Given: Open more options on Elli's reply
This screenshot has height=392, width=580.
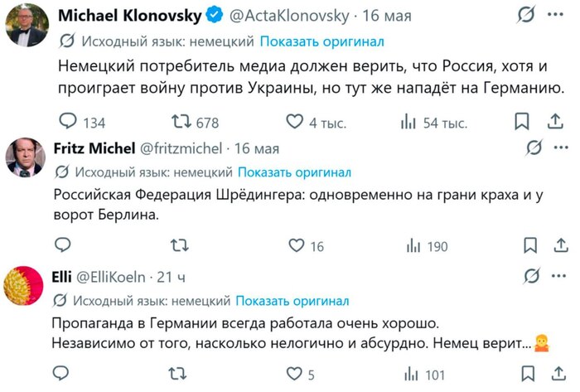Looking at the screenshot, I should point(558,276).
